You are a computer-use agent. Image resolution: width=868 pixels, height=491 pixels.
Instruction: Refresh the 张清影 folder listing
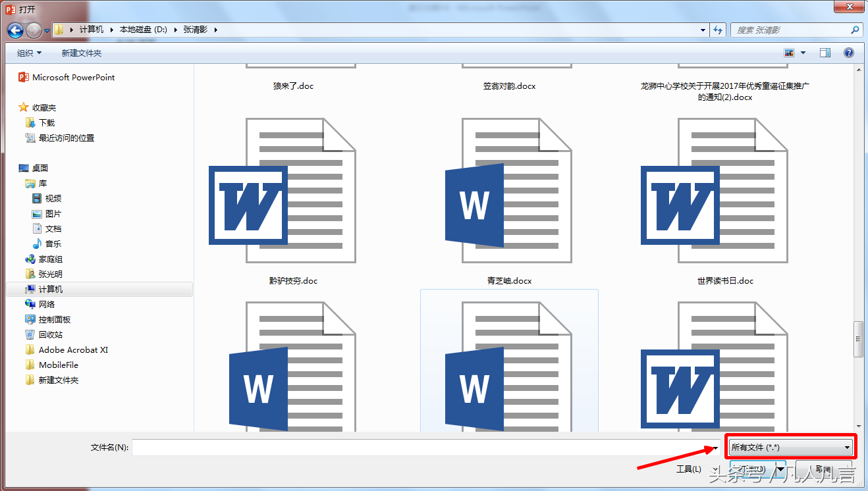[718, 30]
